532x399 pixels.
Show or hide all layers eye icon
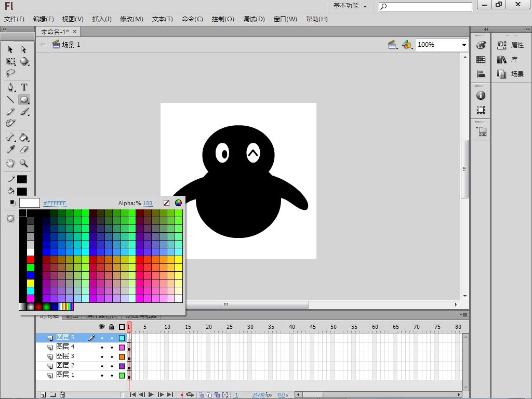(x=101, y=327)
